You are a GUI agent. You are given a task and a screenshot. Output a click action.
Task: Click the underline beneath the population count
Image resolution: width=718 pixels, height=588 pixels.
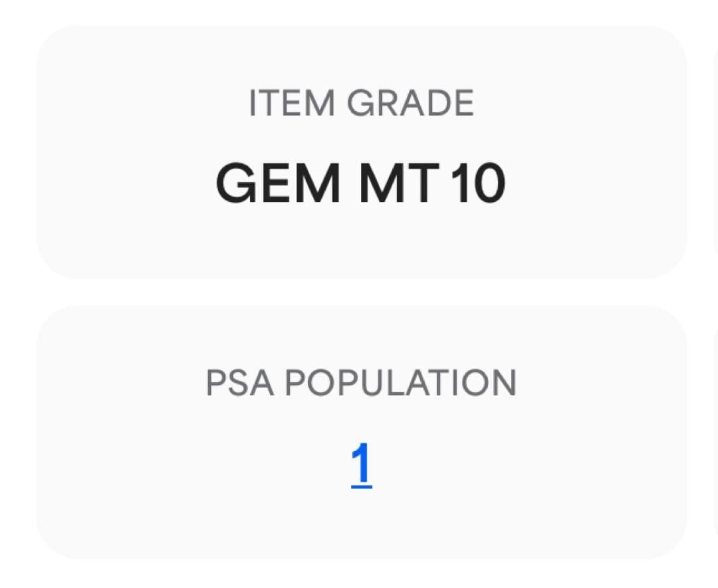[x=361, y=487]
